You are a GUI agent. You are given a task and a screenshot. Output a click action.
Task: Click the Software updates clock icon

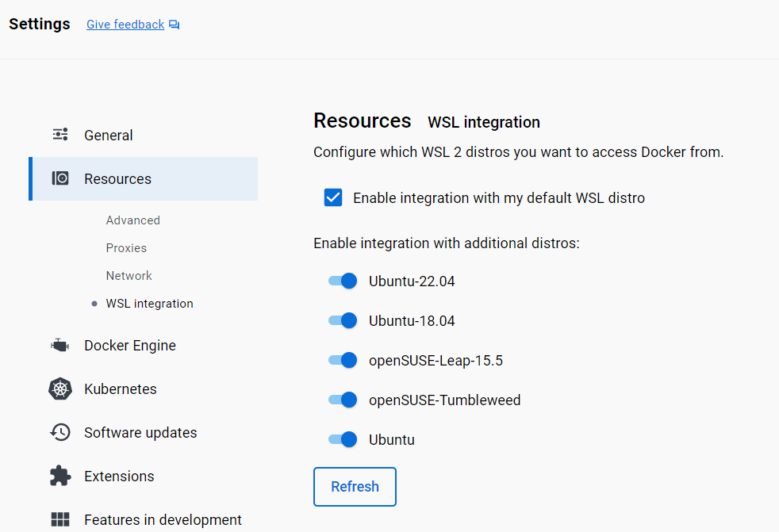60,433
